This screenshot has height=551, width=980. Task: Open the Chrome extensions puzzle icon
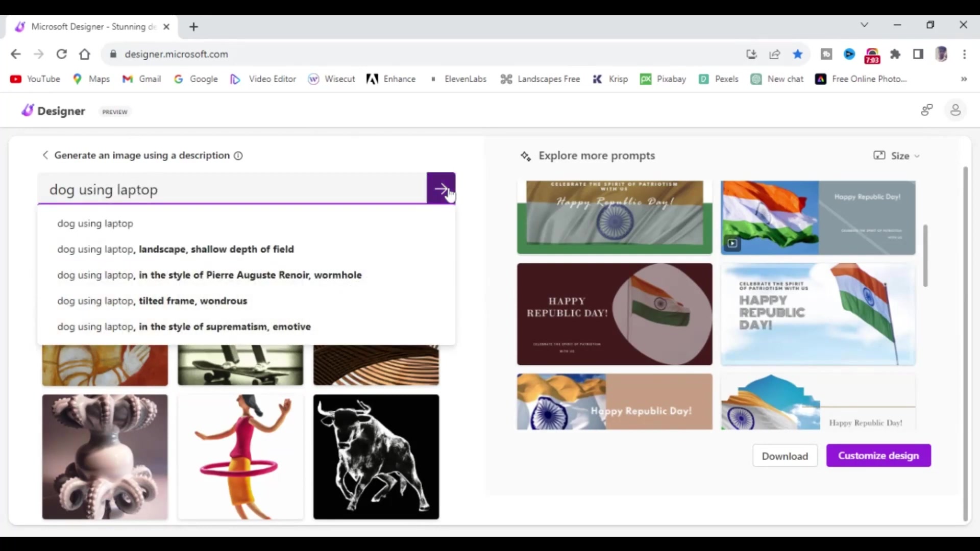point(895,54)
